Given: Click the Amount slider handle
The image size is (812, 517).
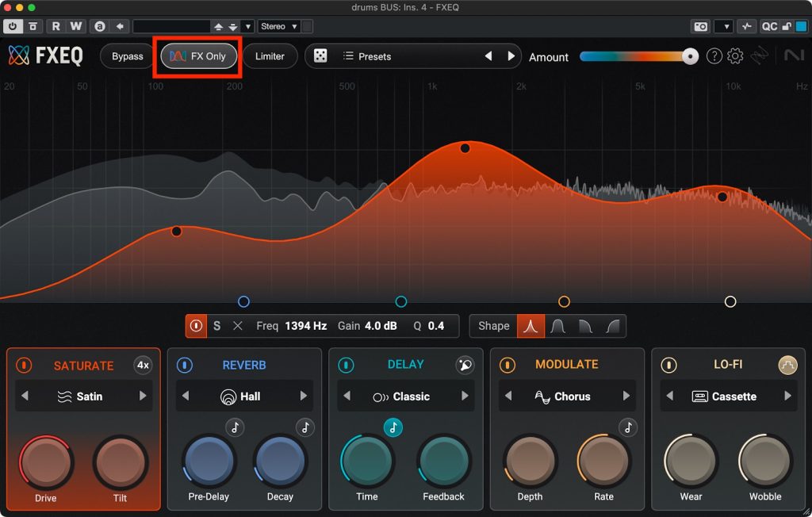Looking at the screenshot, I should (691, 56).
